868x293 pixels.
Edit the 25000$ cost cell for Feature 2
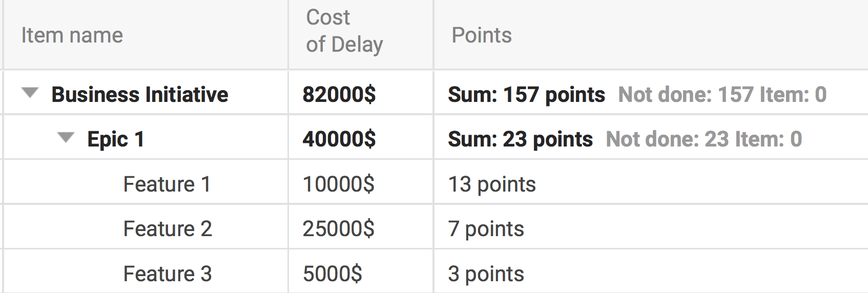pyautogui.click(x=338, y=229)
